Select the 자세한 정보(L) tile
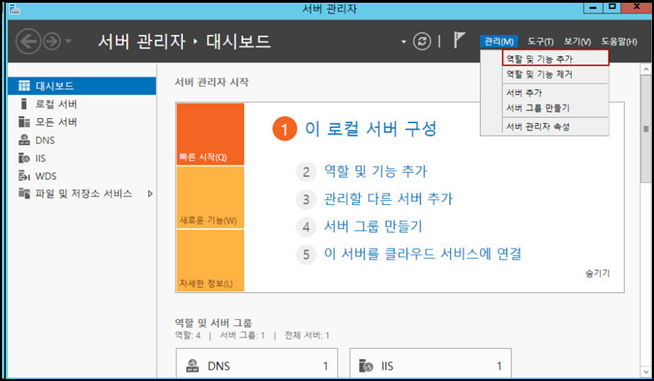Image resolution: width=654 pixels, height=381 pixels. (x=210, y=260)
